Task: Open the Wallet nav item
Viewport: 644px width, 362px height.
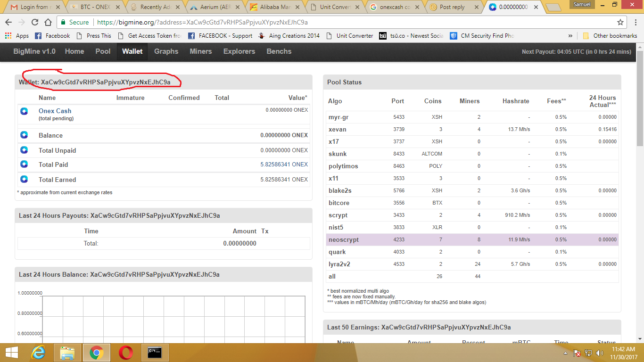Action: (x=132, y=51)
